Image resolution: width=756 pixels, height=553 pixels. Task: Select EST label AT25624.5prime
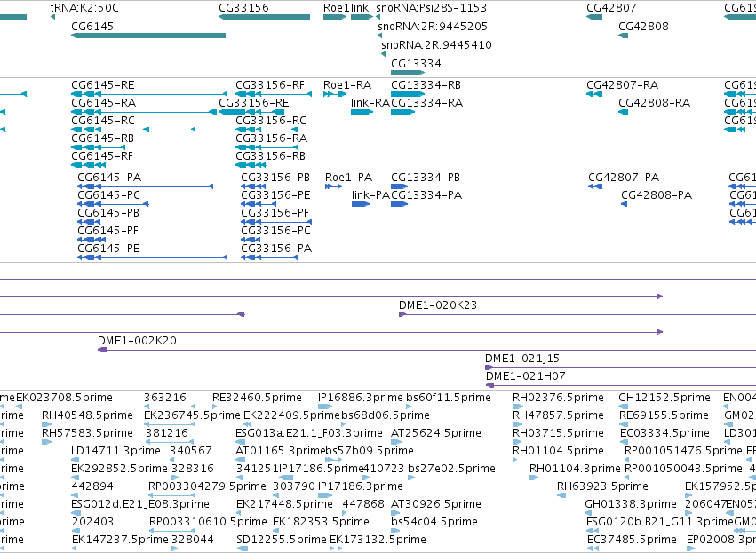coord(436,433)
